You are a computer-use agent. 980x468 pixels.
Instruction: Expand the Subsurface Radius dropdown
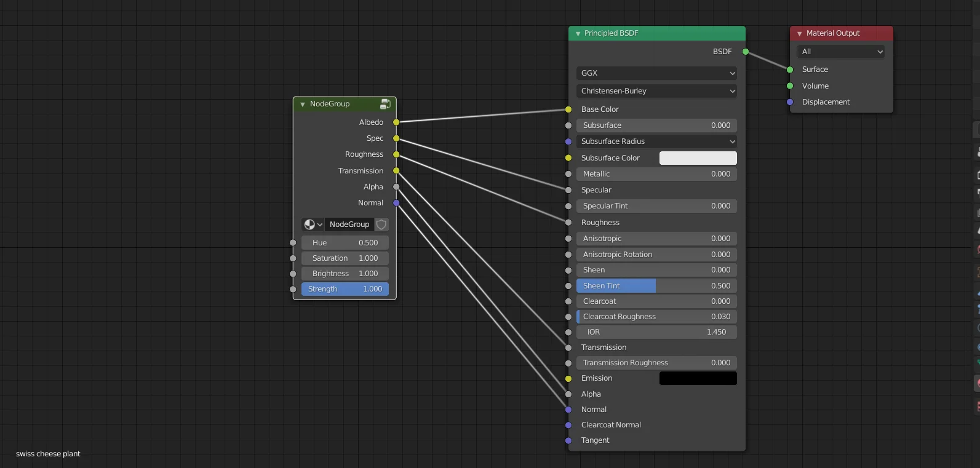(656, 141)
